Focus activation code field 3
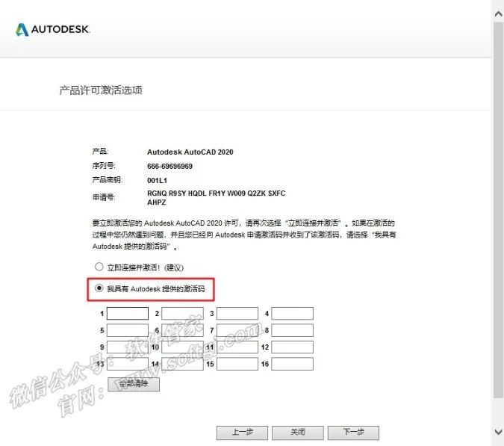 tap(237, 314)
